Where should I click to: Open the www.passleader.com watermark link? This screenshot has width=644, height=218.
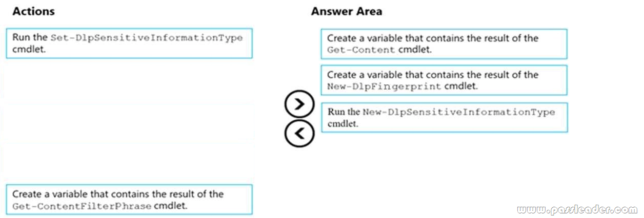[577, 209]
